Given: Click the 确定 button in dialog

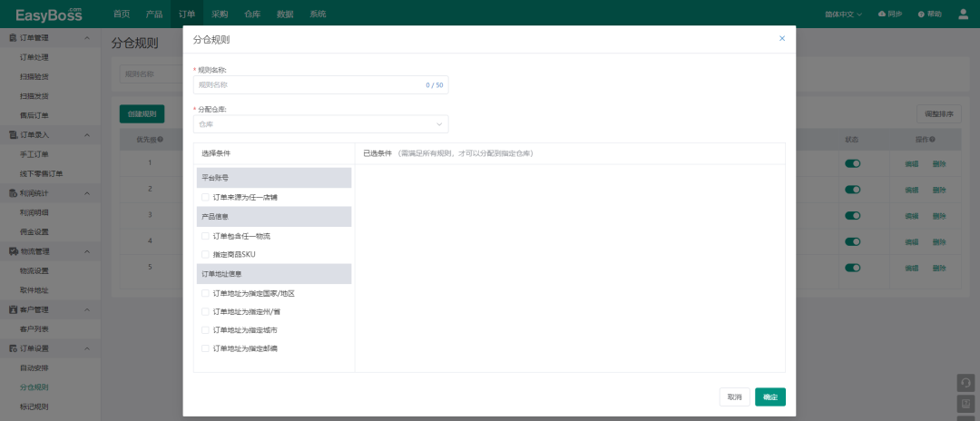Looking at the screenshot, I should 770,397.
